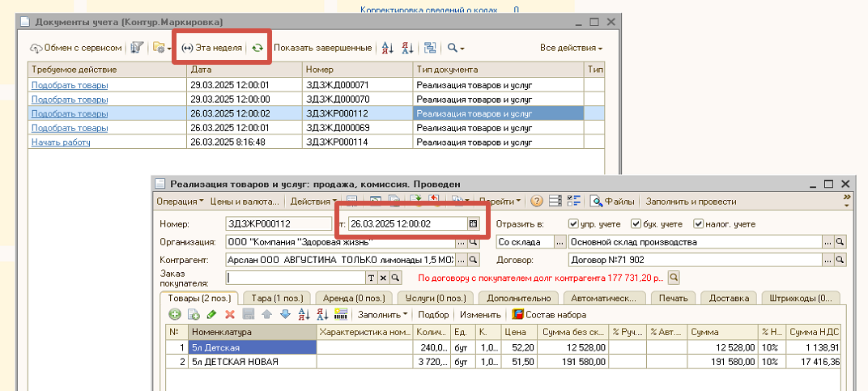The height and width of the screenshot is (391, 868).
Task: Expand the Заполнить dropdown
Action: pyautogui.click(x=383, y=315)
